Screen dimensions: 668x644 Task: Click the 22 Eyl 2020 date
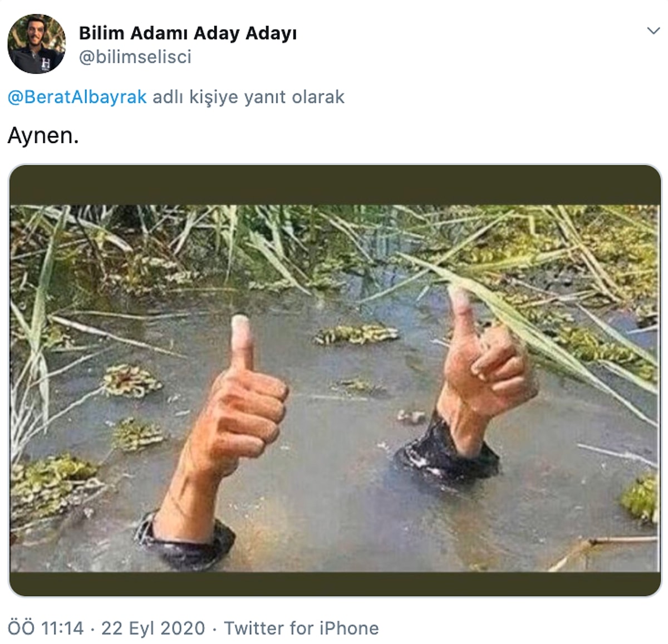[x=153, y=628]
